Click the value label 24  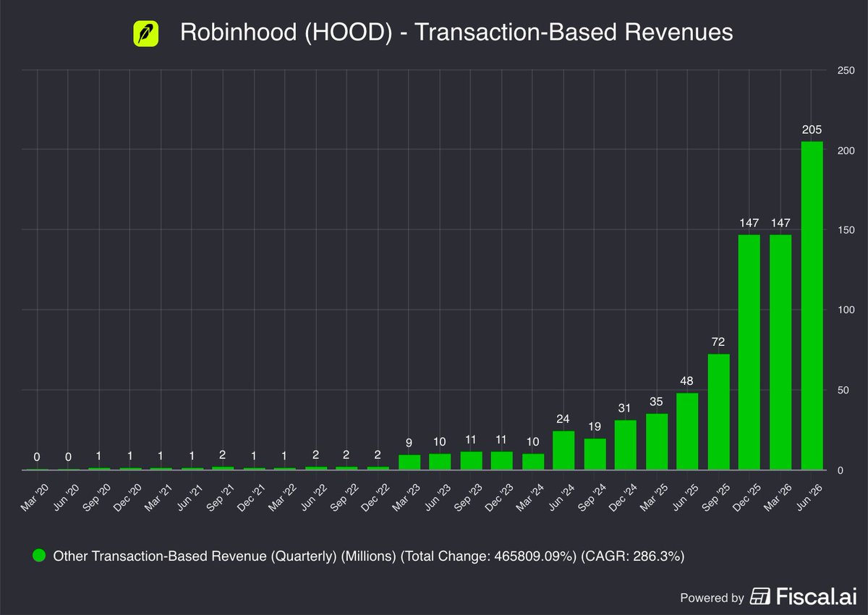pyautogui.click(x=563, y=418)
